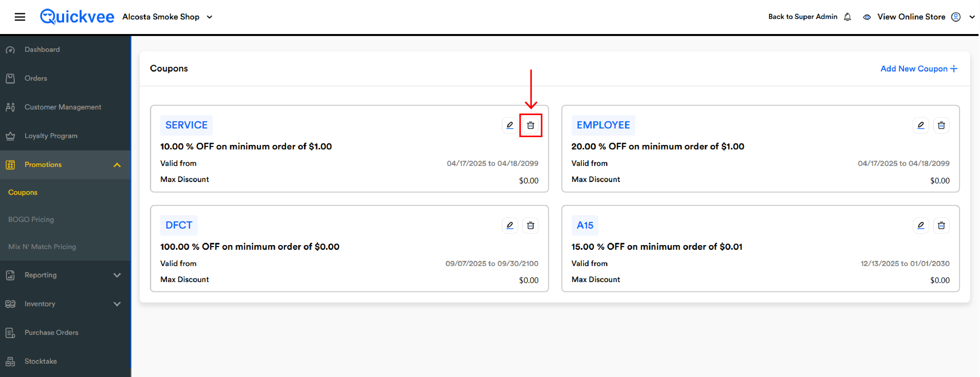Image resolution: width=980 pixels, height=377 pixels.
Task: Open BOGO Pricing submenu item
Action: 31,219
